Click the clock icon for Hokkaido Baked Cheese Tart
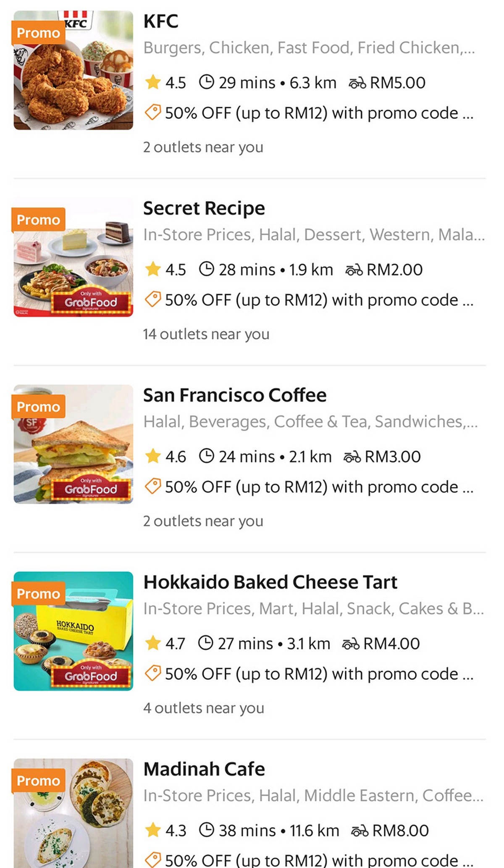 point(205,643)
